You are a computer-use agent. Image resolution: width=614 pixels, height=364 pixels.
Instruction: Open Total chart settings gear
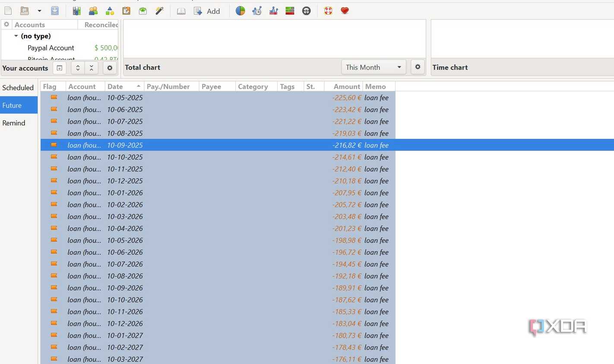point(418,67)
